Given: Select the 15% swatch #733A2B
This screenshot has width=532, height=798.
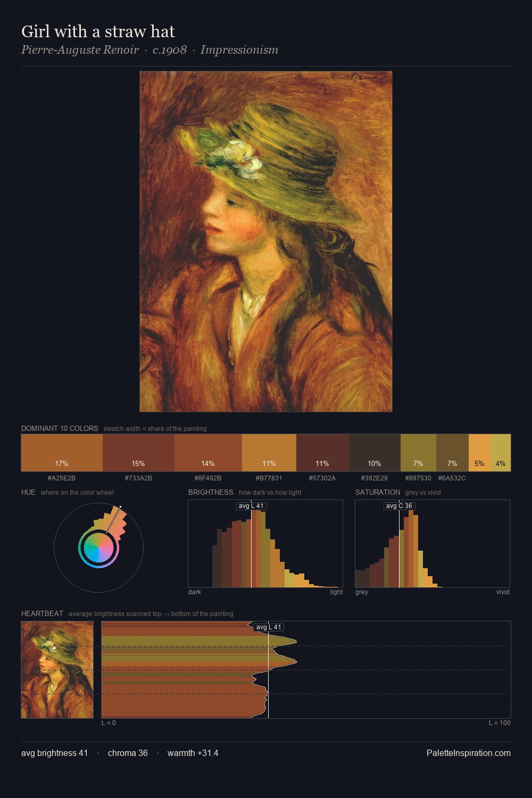Looking at the screenshot, I should [138, 453].
